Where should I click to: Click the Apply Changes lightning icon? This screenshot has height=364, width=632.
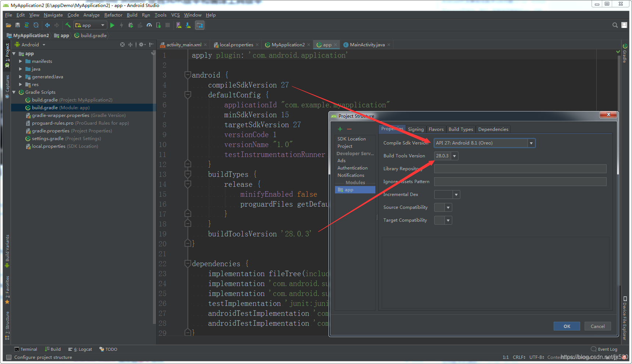(x=121, y=25)
